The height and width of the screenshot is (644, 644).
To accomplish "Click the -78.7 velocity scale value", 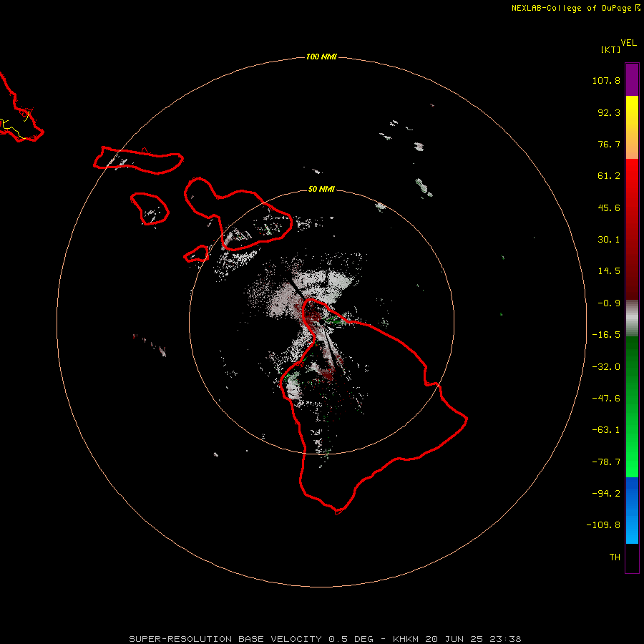I will [606, 462].
